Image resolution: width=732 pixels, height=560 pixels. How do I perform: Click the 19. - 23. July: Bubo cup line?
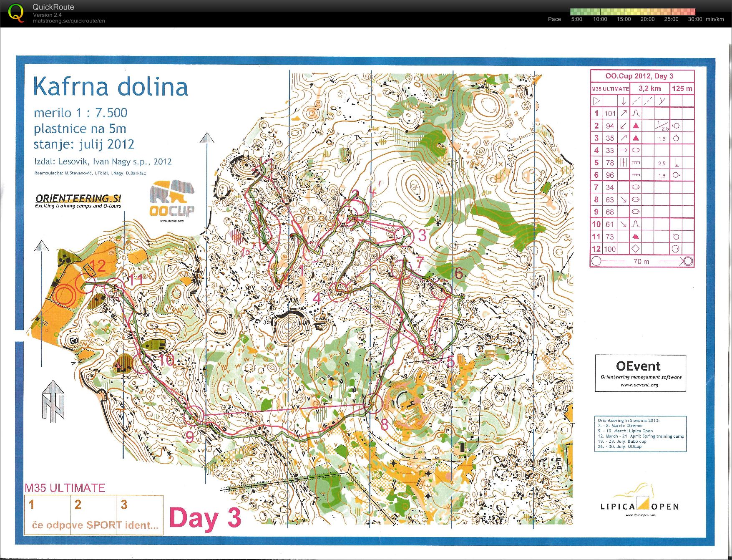coord(622,441)
